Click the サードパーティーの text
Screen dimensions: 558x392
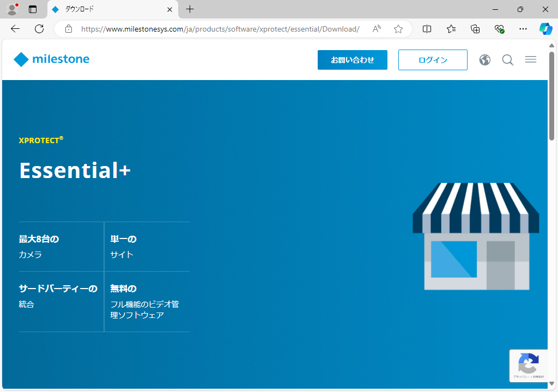58,289
